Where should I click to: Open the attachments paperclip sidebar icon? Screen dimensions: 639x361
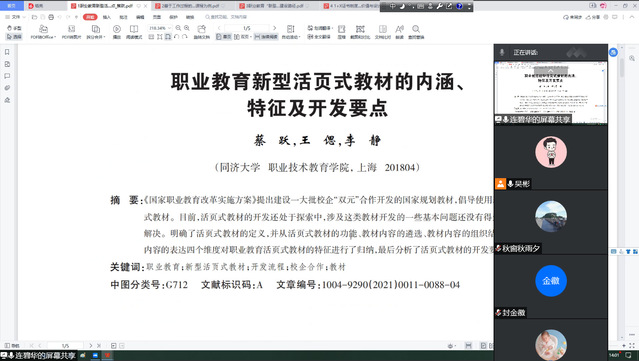click(x=7, y=88)
